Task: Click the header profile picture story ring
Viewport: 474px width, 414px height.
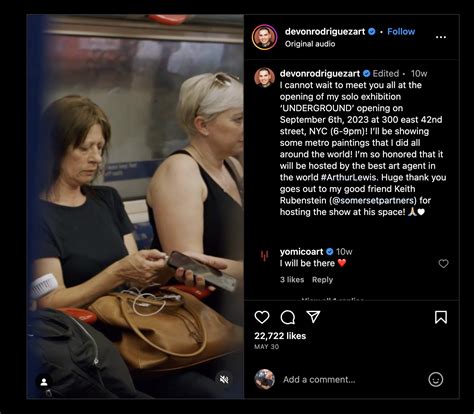Action: (264, 37)
